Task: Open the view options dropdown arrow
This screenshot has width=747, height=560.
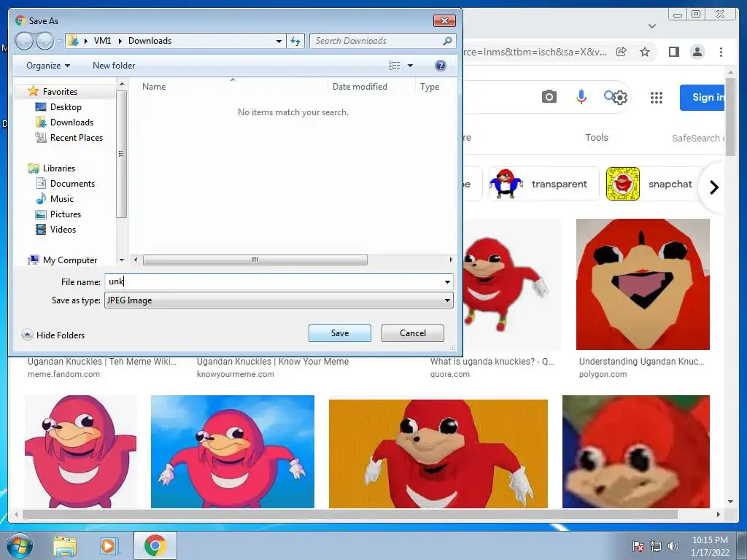Action: coord(410,66)
